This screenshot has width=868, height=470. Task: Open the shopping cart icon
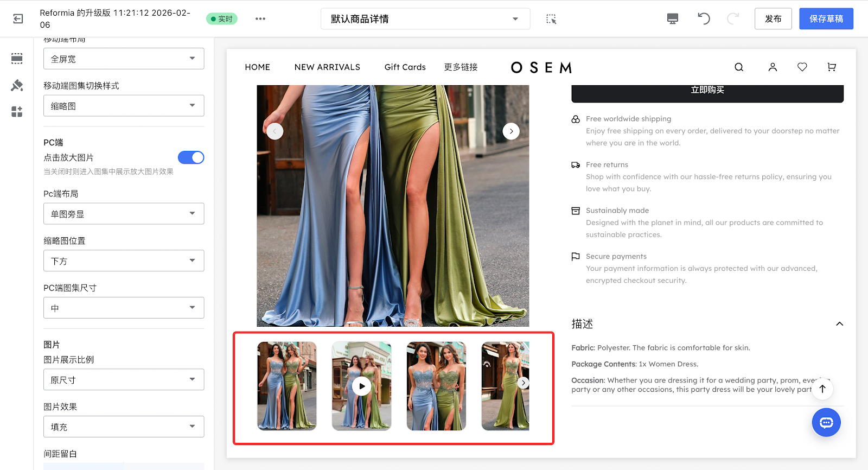pos(832,67)
